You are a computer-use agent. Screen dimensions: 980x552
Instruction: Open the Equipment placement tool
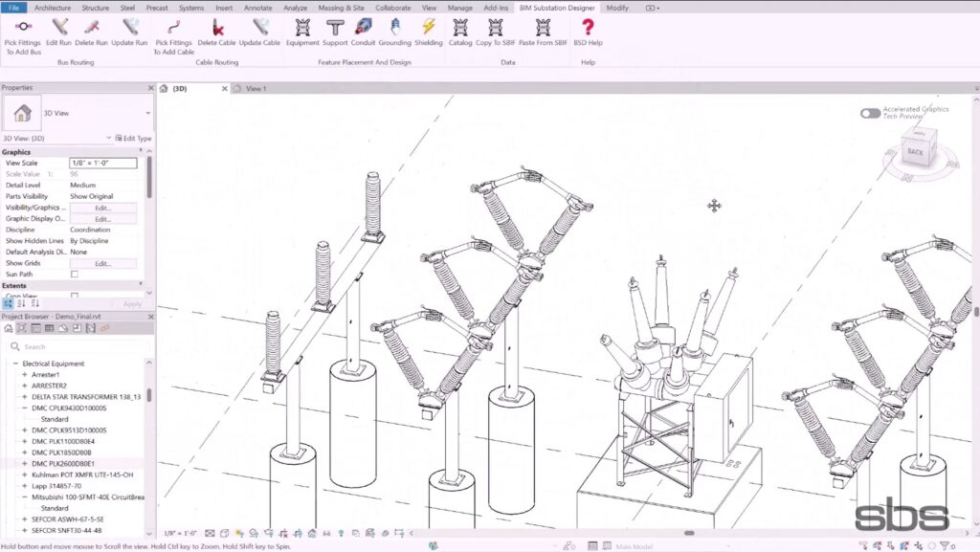(301, 38)
